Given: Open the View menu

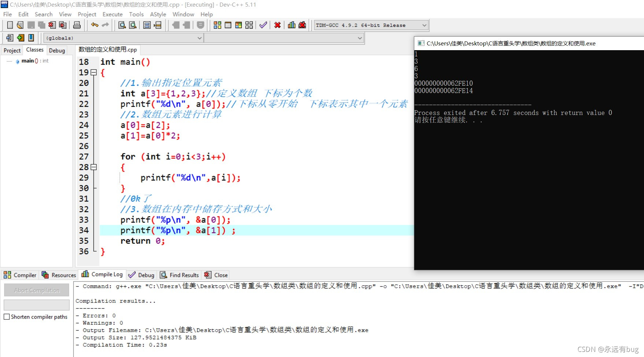Looking at the screenshot, I should point(65,14).
